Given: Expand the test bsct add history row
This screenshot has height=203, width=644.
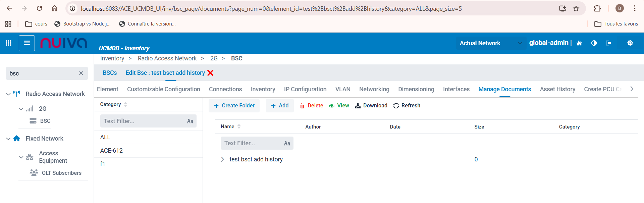Looking at the screenshot, I should [x=222, y=159].
